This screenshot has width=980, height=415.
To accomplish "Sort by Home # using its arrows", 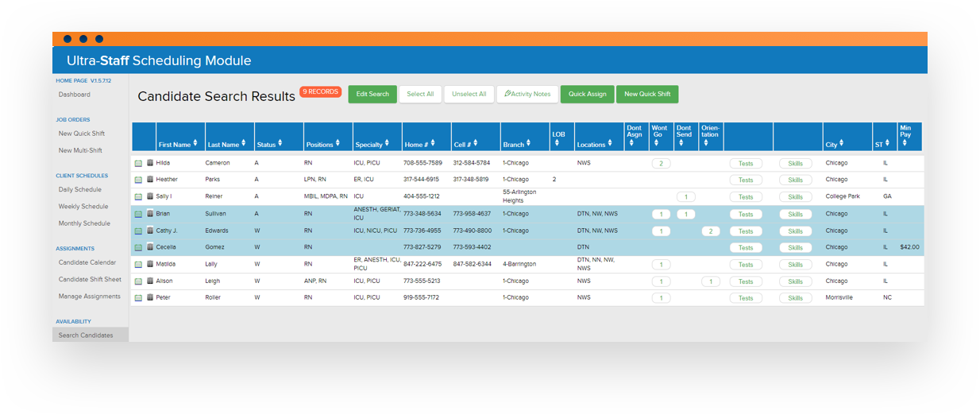I will [x=434, y=144].
